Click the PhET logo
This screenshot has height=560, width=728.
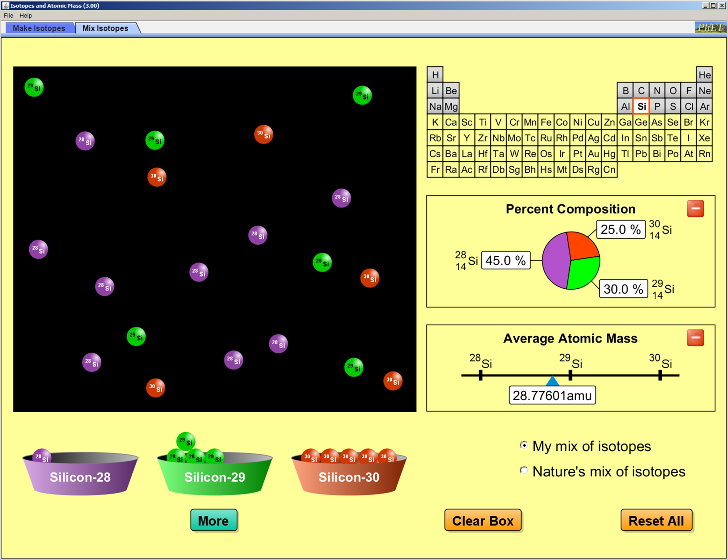(710, 27)
